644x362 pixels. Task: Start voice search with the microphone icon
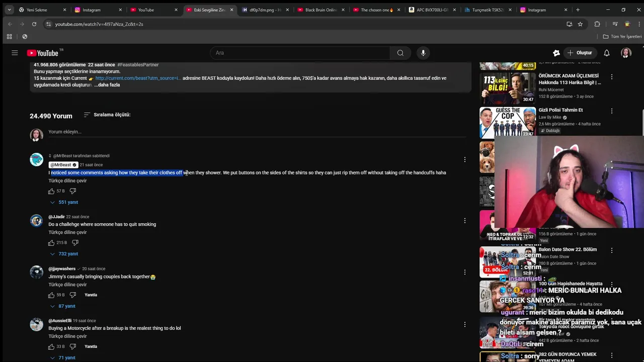click(423, 53)
